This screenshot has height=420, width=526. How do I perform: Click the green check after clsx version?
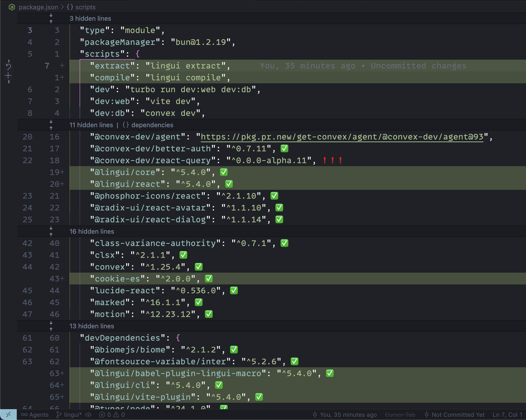pos(183,255)
